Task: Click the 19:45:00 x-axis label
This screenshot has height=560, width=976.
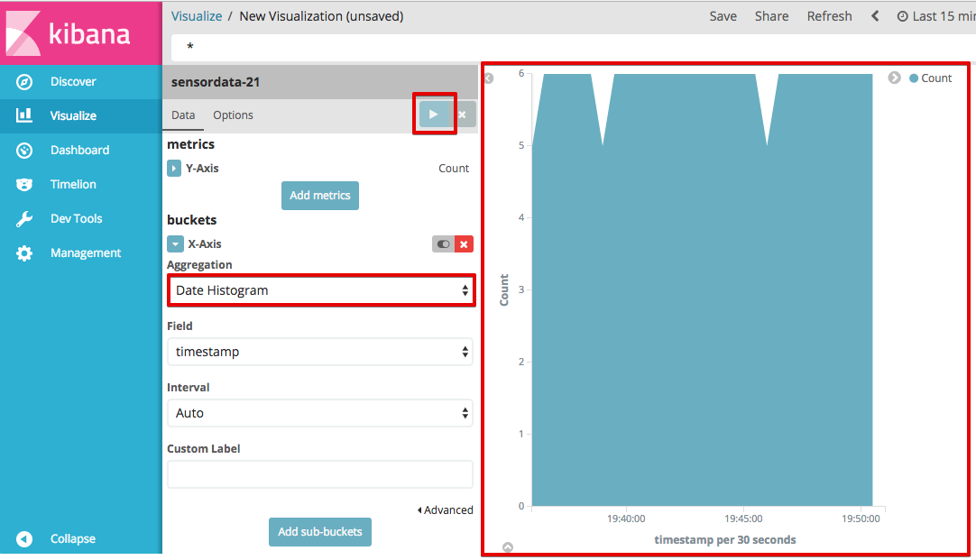Action: point(743,519)
